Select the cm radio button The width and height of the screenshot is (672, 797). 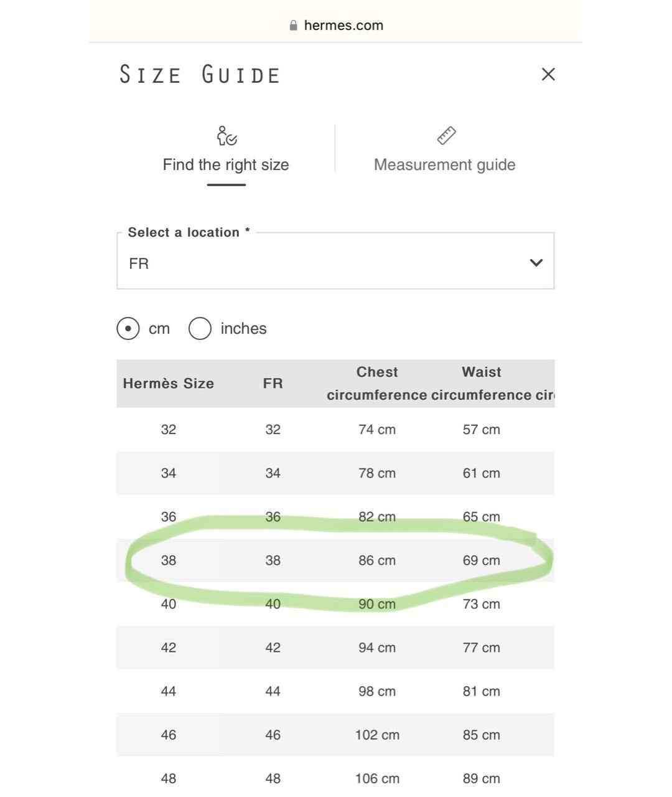tap(128, 328)
